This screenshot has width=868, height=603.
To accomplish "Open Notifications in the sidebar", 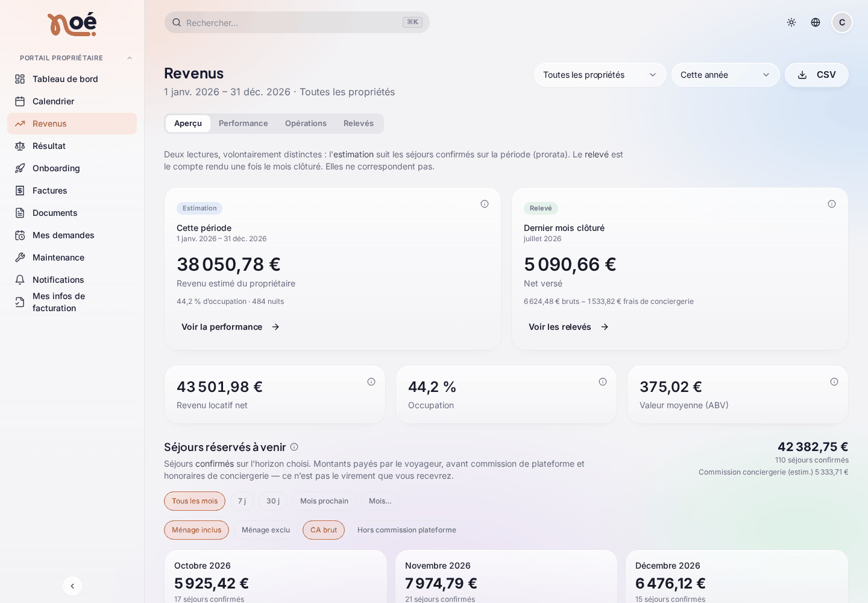I will [72, 280].
